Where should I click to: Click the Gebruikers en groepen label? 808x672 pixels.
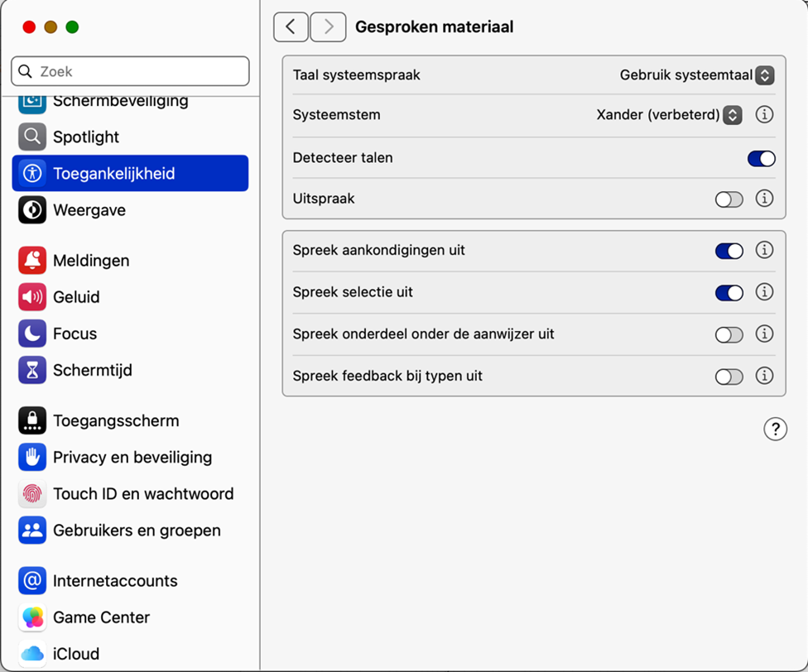coord(137,530)
